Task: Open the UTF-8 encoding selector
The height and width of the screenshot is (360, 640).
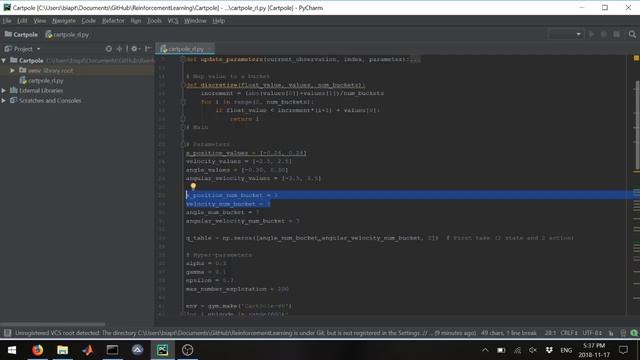Action: (x=592, y=333)
